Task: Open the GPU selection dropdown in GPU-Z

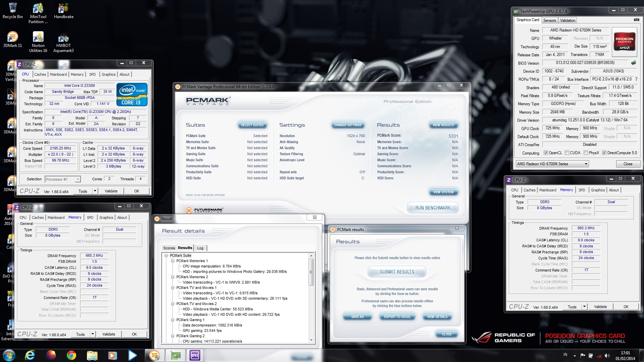Action: pyautogui.click(x=552, y=164)
